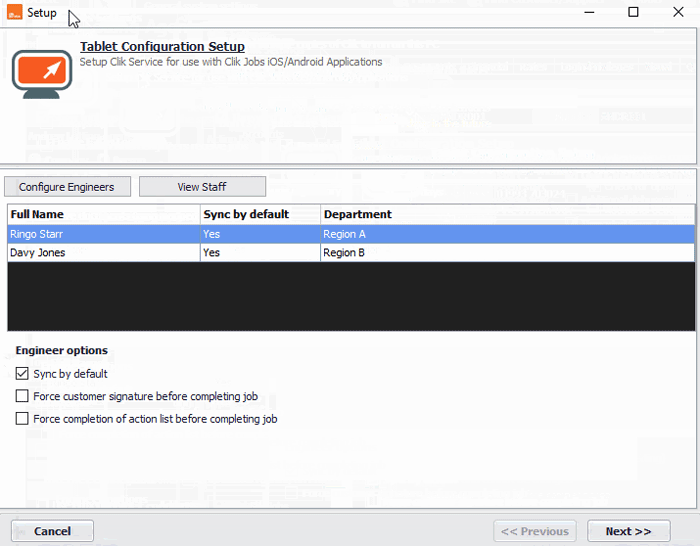The width and height of the screenshot is (700, 546).
Task: Click the Sync by default column header
Action: (260, 214)
